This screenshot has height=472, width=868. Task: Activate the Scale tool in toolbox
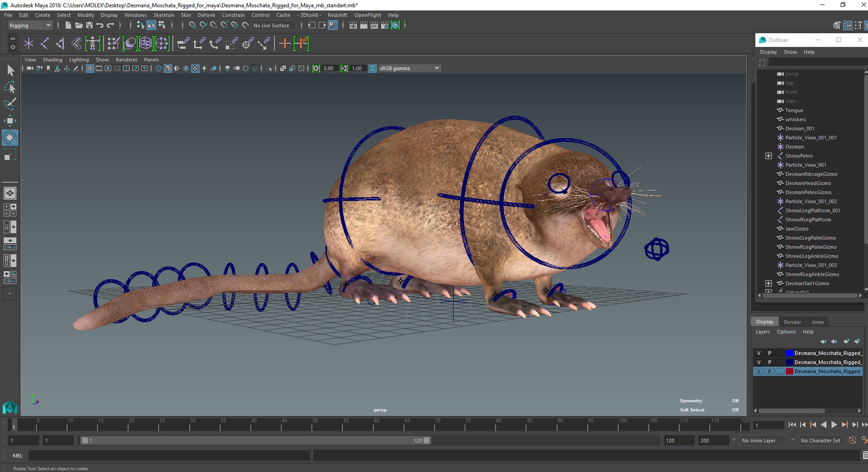(x=10, y=154)
